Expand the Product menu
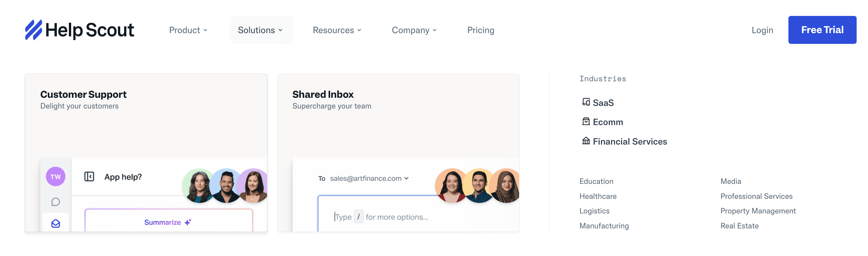This screenshot has height=256, width=868. coord(188,30)
